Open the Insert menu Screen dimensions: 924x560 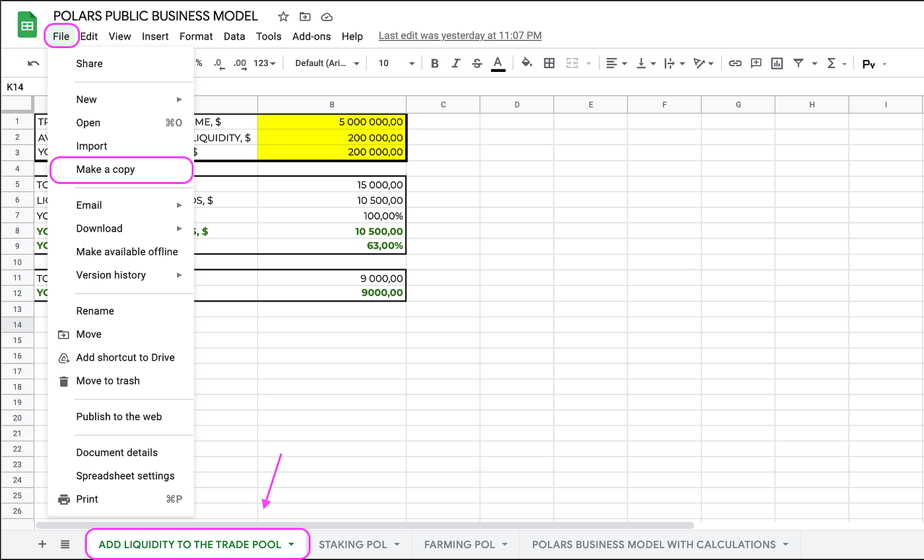(155, 36)
